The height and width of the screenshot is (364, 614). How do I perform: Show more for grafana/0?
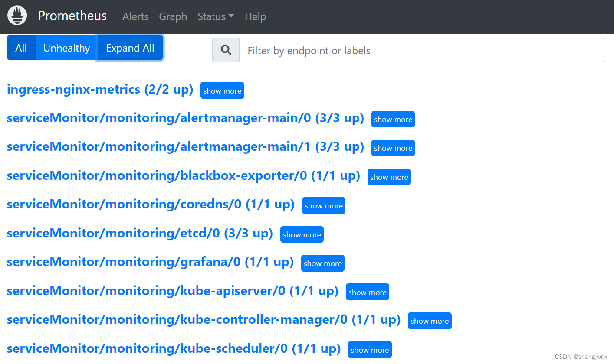(x=323, y=263)
